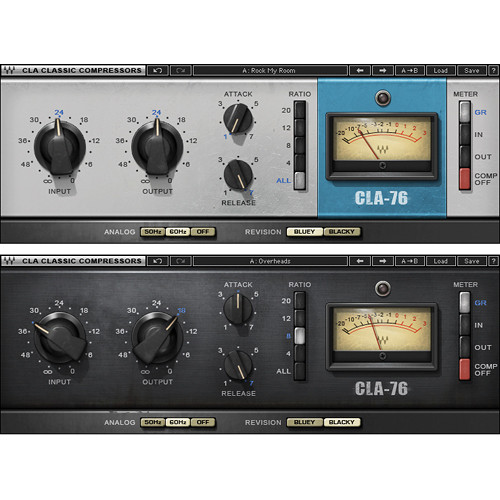Click the Bluey ATTACK knob

[x=238, y=119]
